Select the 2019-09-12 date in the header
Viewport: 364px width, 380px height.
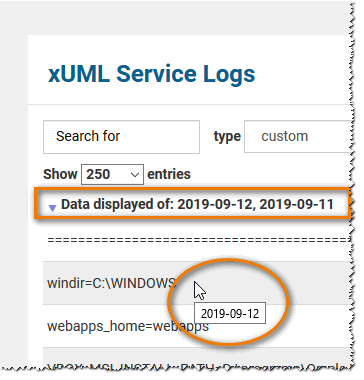pyautogui.click(x=214, y=204)
